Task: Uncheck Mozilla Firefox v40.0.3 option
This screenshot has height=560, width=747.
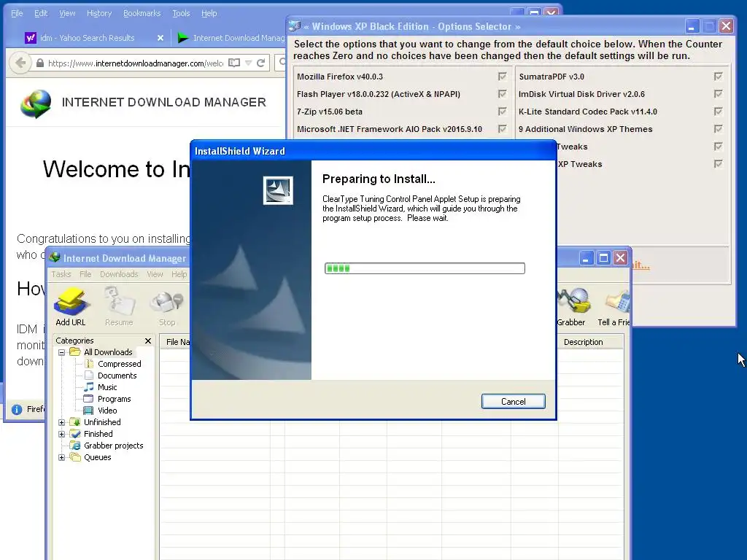Action: tap(502, 76)
